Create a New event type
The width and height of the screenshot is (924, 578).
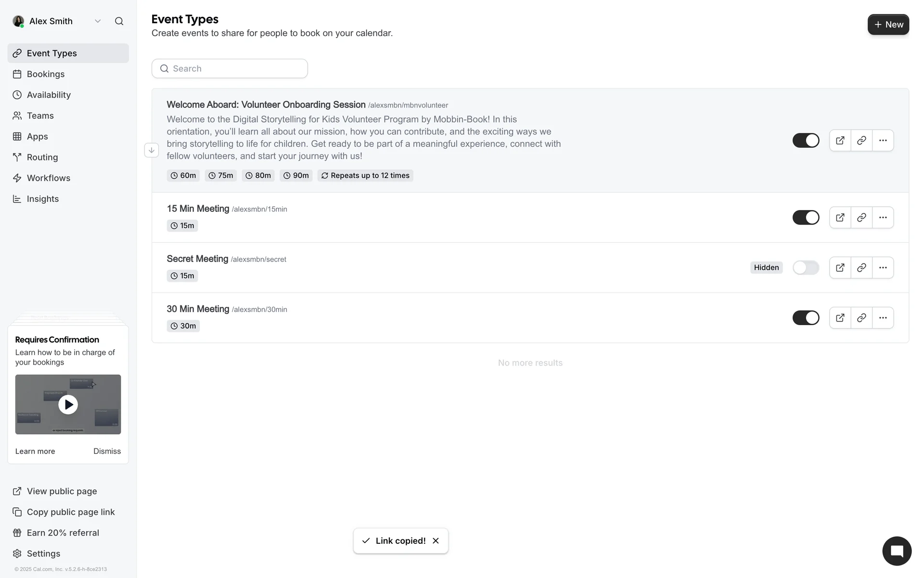888,25
